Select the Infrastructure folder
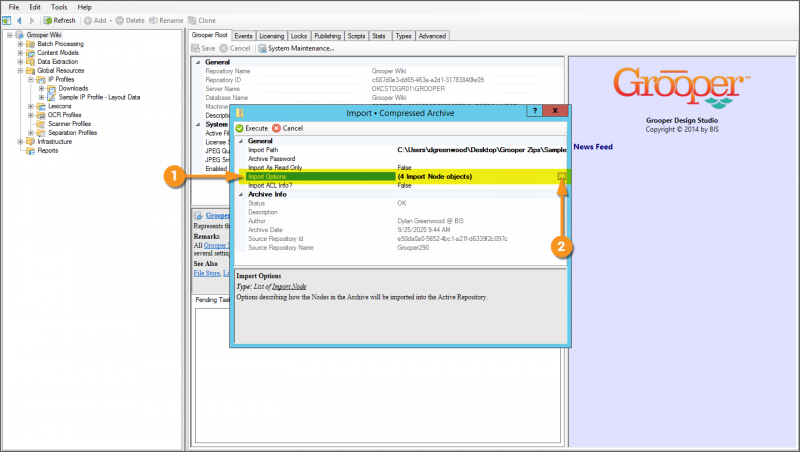Screen dimensions: 800x452 [55, 141]
